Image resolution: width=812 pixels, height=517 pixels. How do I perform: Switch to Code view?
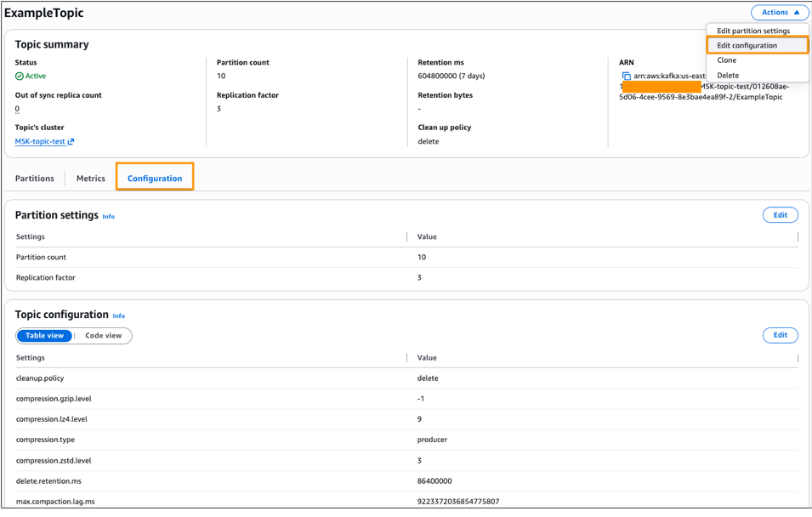103,336
